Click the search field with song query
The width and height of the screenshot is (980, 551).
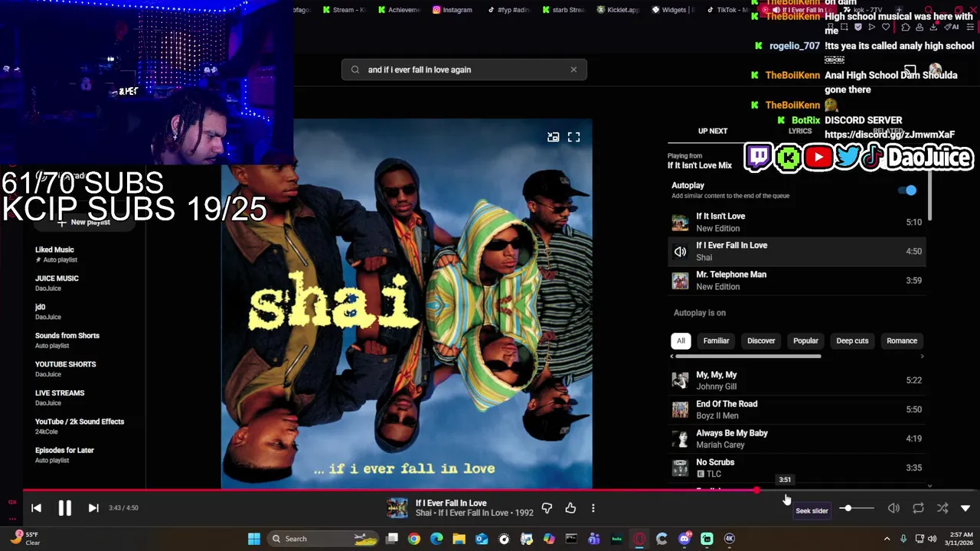464,70
